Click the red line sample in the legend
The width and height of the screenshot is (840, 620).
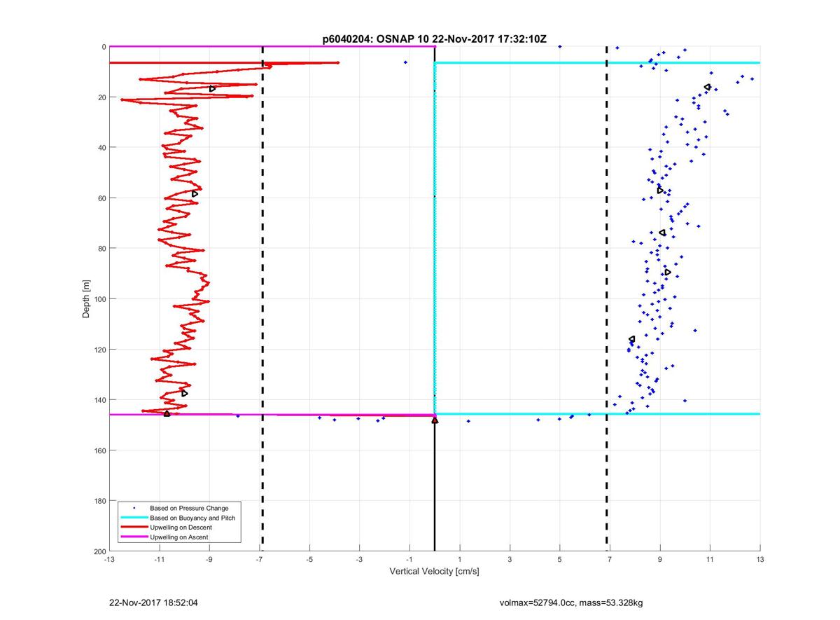point(134,527)
